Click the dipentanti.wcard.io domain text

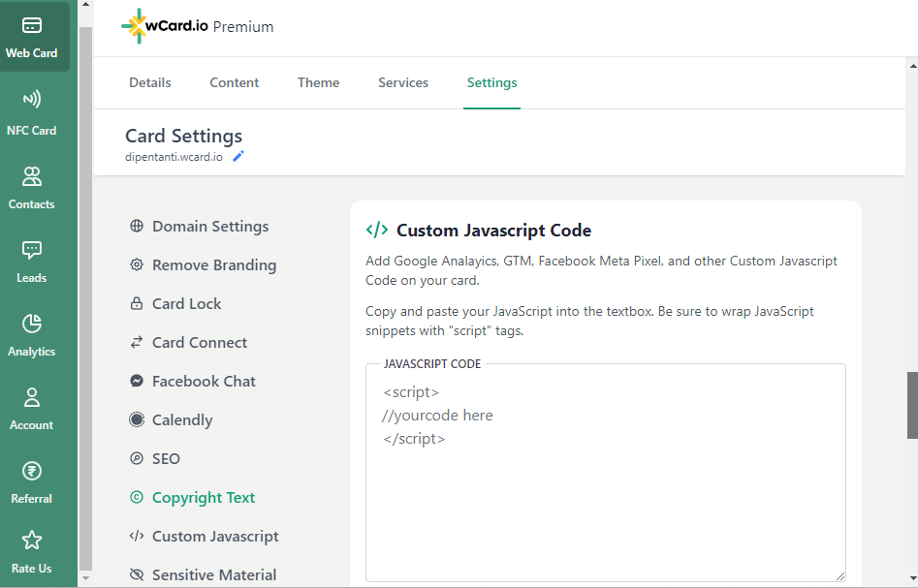click(174, 157)
